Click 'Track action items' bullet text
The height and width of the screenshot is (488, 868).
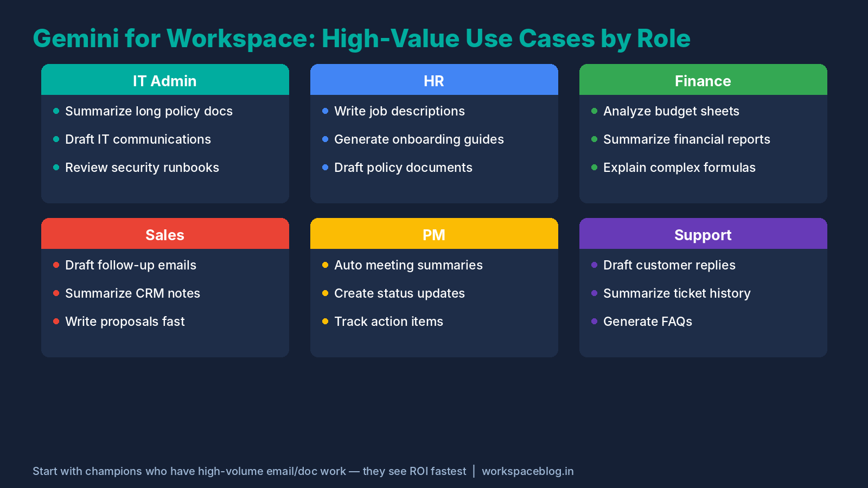pos(388,322)
